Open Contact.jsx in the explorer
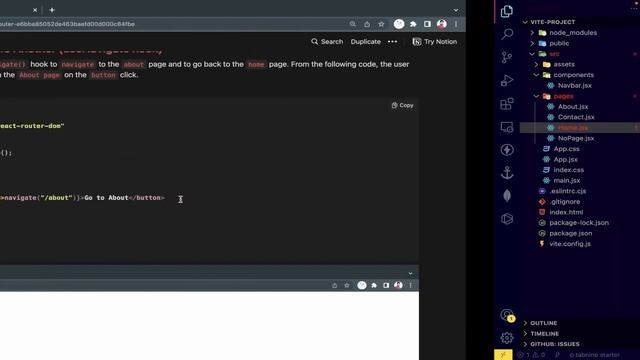The width and height of the screenshot is (640, 360). tap(576, 118)
